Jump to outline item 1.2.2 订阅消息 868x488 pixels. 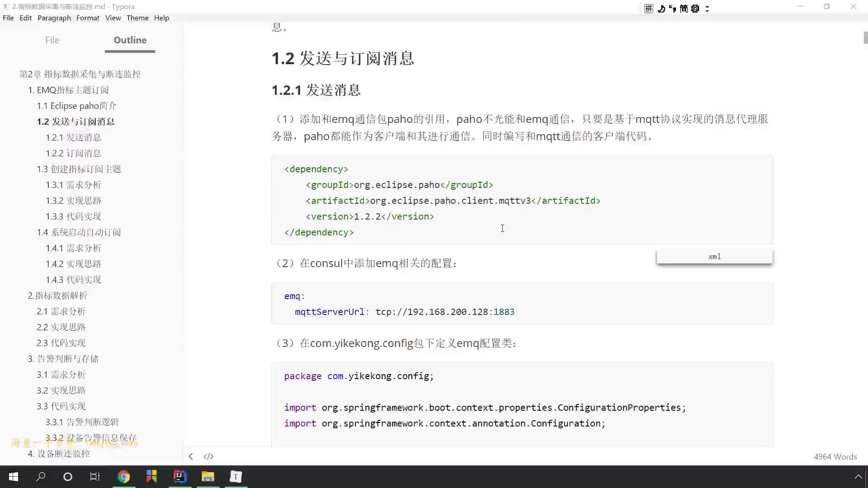(x=73, y=153)
